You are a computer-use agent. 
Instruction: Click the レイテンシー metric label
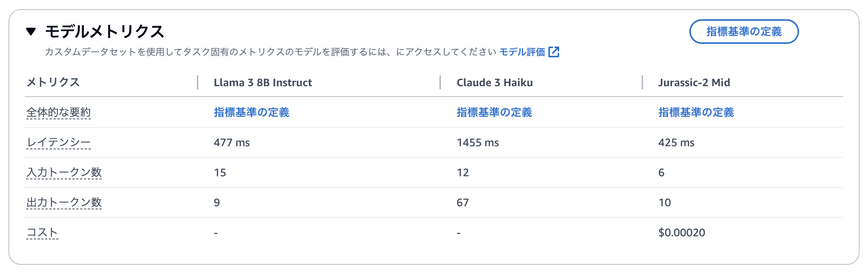pyautogui.click(x=59, y=142)
